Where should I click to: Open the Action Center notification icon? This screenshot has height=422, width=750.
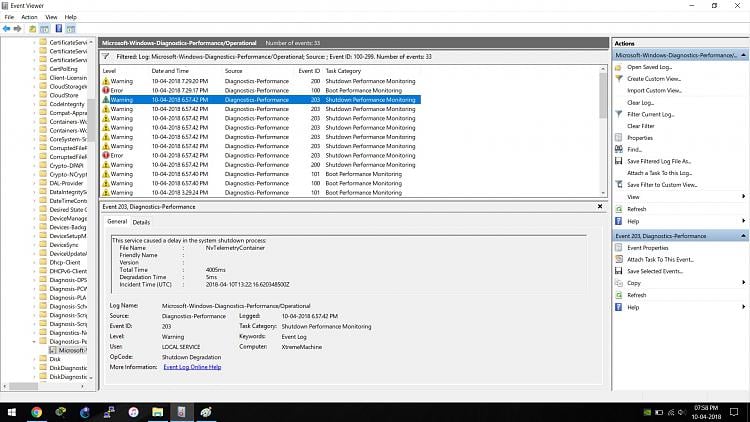point(734,412)
